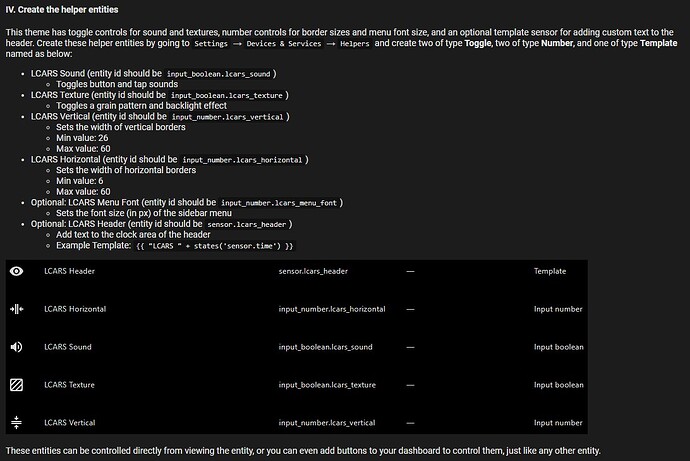Image resolution: width=690 pixels, height=461 pixels.
Task: Click the example template code snippet
Action: 215,246
